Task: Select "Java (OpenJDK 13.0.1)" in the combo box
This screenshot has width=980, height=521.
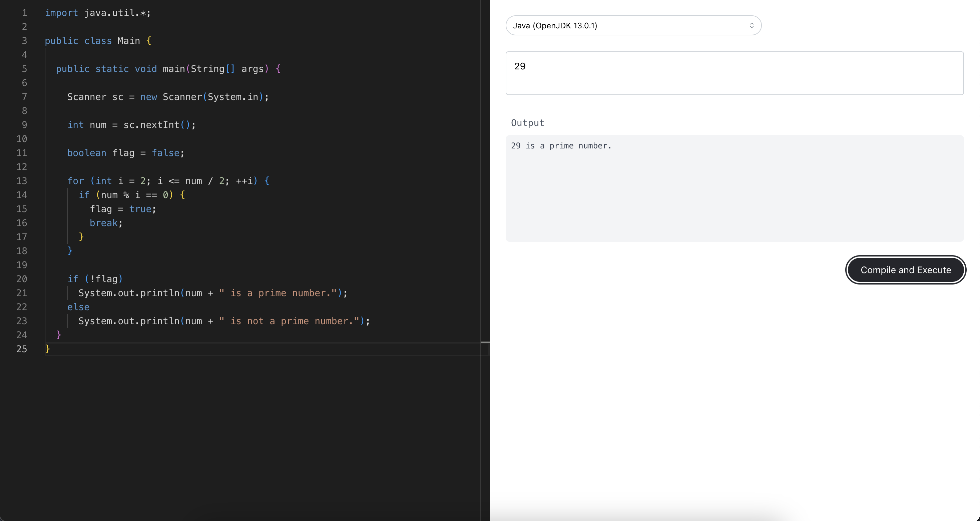Action: pyautogui.click(x=633, y=25)
